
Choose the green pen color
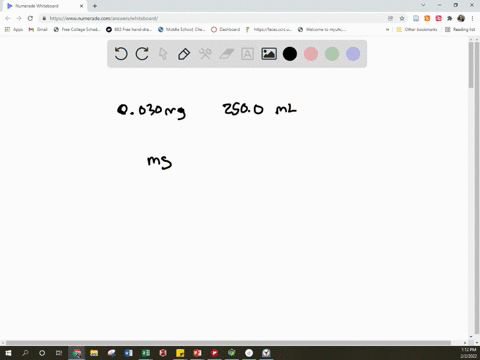click(x=332, y=54)
